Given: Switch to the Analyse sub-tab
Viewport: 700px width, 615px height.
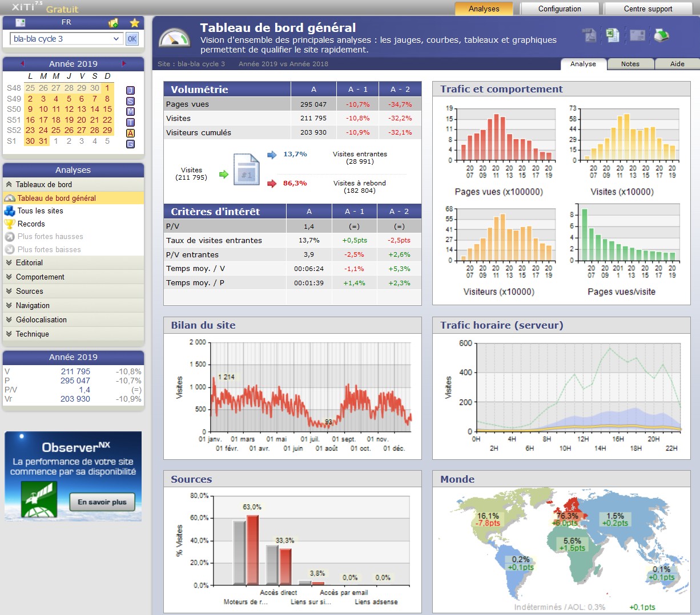Looking at the screenshot, I should (583, 64).
